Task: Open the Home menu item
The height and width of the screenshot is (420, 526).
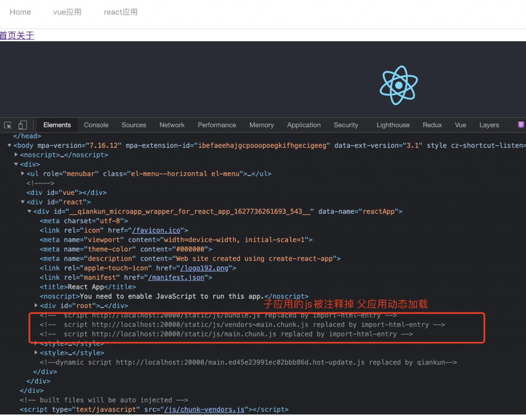Action: pyautogui.click(x=20, y=12)
